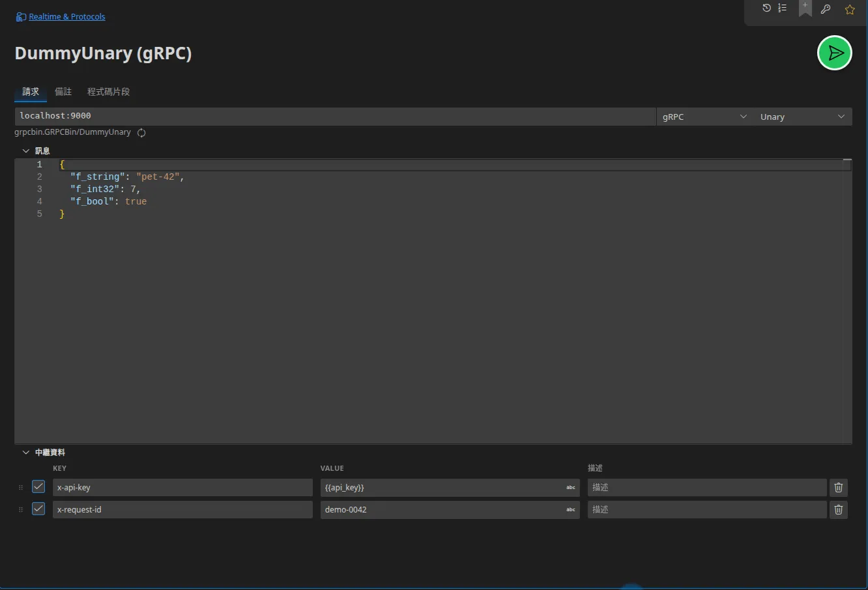Delete the x-api-key metadata row
This screenshot has width=868, height=590.
click(x=839, y=488)
